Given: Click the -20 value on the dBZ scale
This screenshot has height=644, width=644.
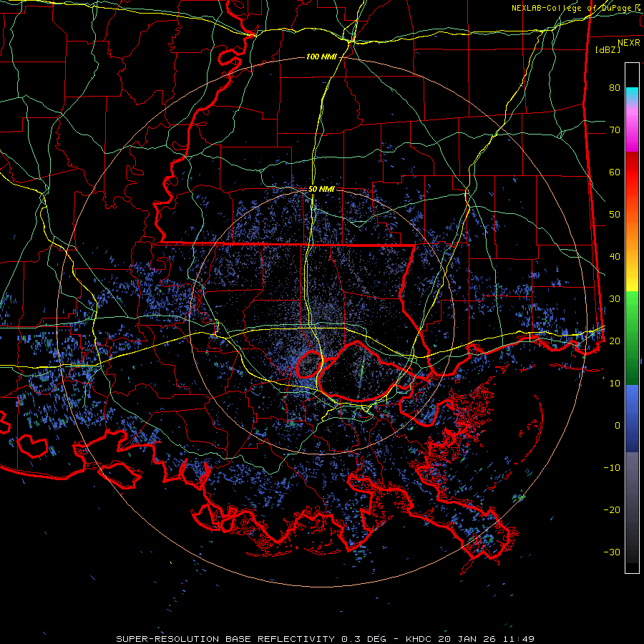Looking at the screenshot, I should (x=612, y=510).
